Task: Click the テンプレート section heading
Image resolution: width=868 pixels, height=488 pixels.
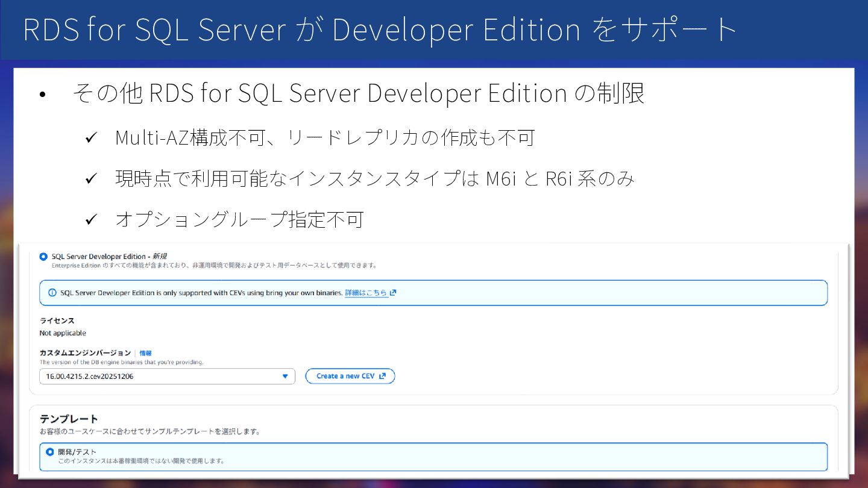Action: click(69, 419)
